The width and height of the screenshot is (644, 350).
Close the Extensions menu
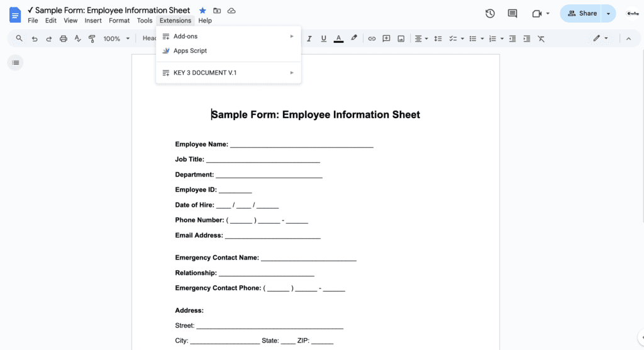click(175, 21)
